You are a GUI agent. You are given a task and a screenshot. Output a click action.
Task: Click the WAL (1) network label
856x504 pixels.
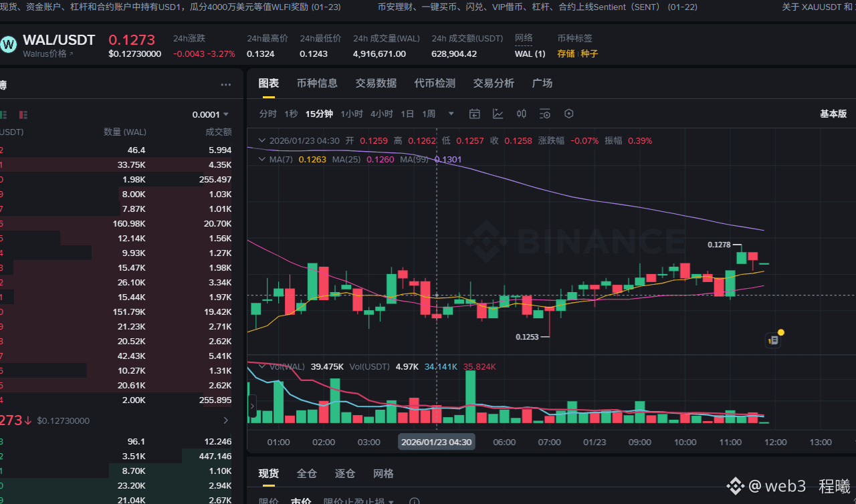point(530,53)
